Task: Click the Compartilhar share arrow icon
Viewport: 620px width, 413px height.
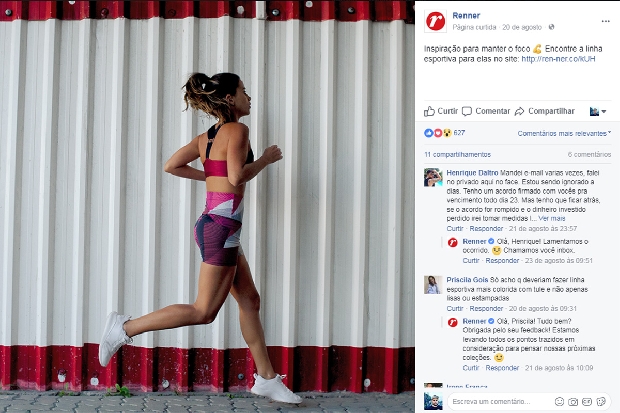Action: (520, 111)
